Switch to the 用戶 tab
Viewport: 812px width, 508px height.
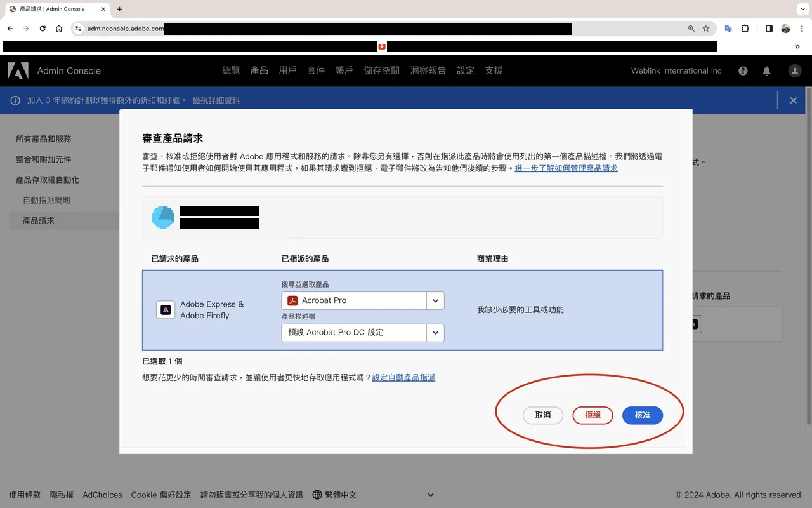(287, 70)
